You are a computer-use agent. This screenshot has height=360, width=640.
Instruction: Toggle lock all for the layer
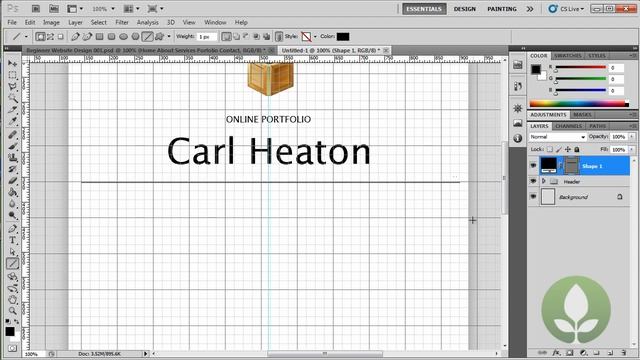pyautogui.click(x=577, y=149)
